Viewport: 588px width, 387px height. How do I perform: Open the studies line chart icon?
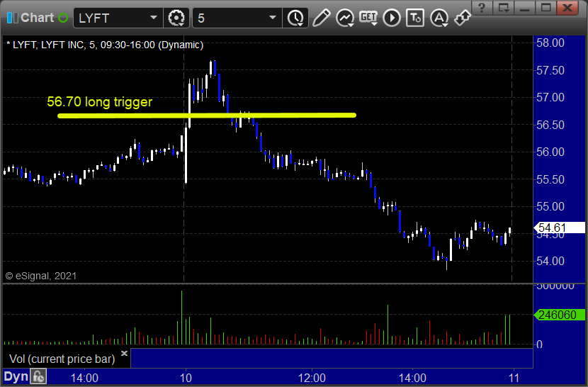344,18
